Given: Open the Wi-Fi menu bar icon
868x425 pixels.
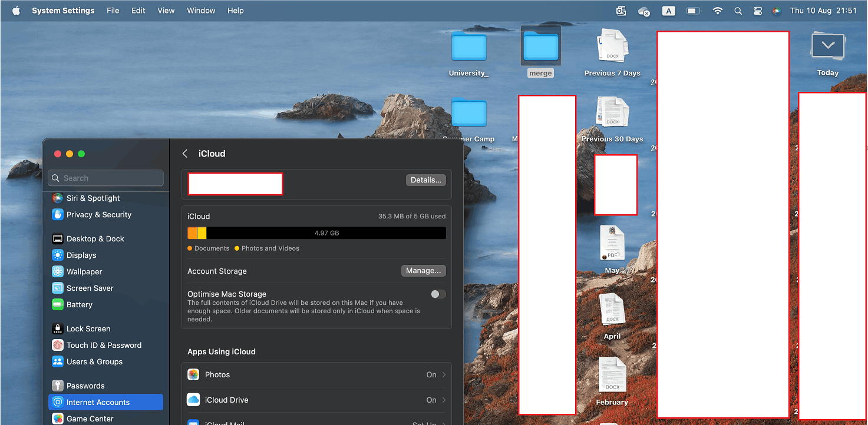Looking at the screenshot, I should coord(718,11).
